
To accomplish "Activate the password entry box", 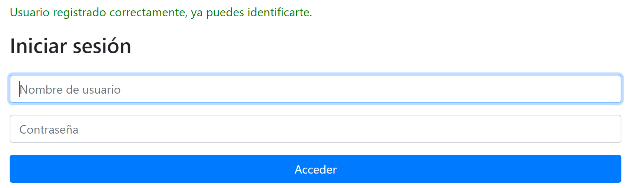I will click(x=315, y=129).
